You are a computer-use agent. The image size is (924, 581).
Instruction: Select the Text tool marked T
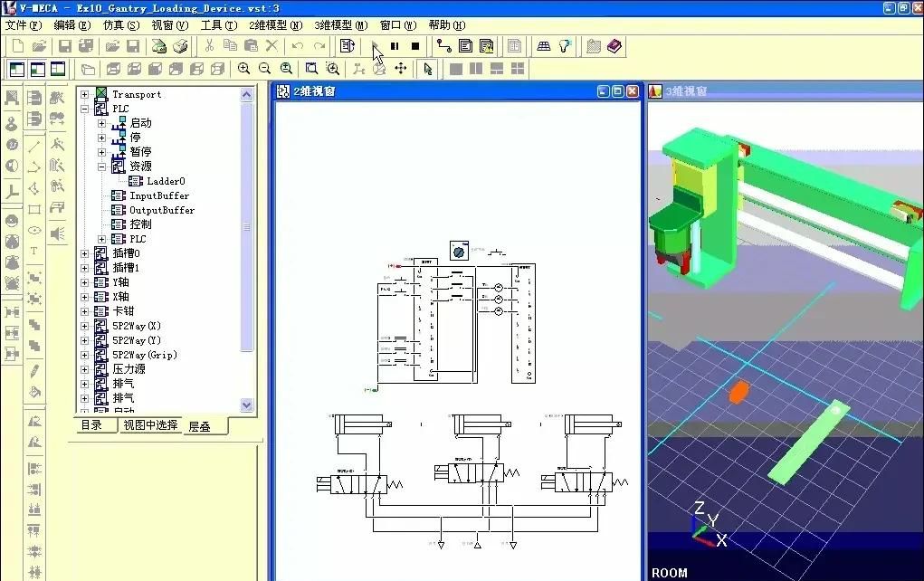pyautogui.click(x=34, y=251)
